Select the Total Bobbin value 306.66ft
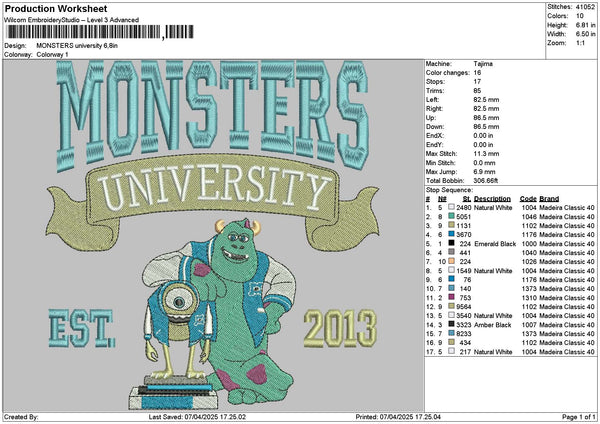600x424 pixels. point(486,181)
